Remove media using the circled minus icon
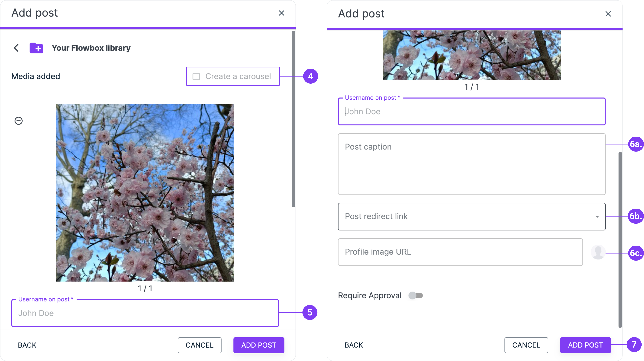This screenshot has height=361, width=644. click(x=18, y=121)
